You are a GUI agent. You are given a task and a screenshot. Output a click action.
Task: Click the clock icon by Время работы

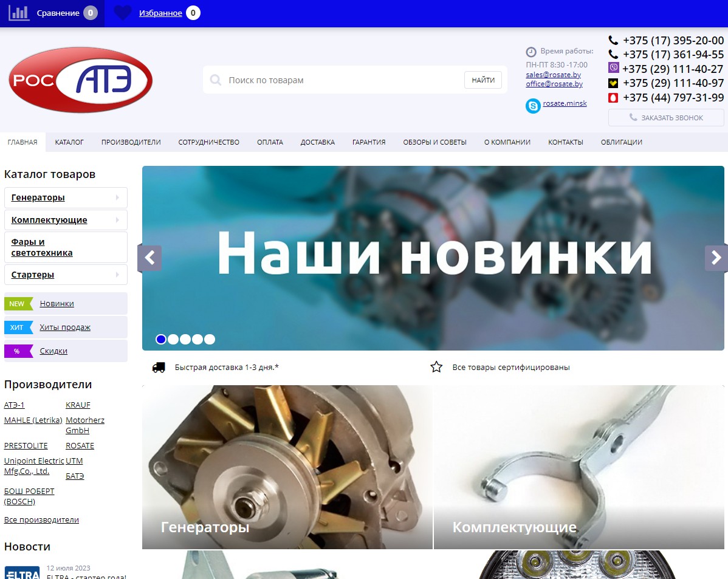(531, 52)
